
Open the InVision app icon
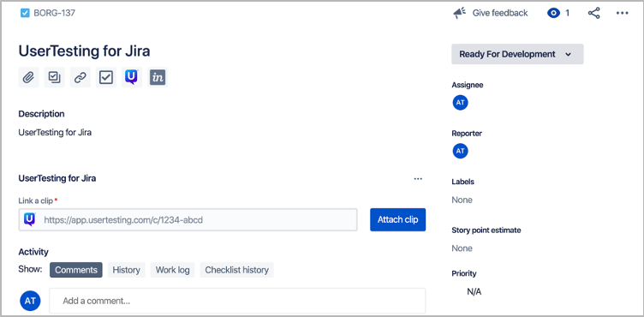click(x=158, y=77)
